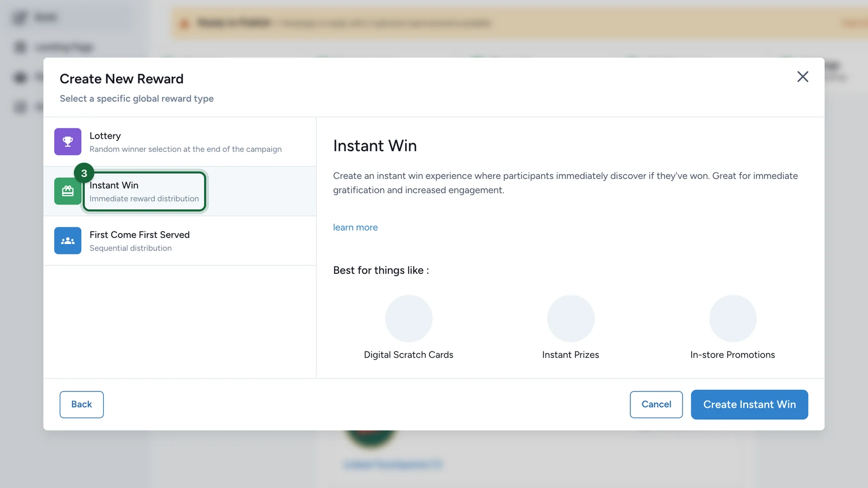Screen dimensions: 868x488
Task: Open the learn more link
Action: pos(355,227)
